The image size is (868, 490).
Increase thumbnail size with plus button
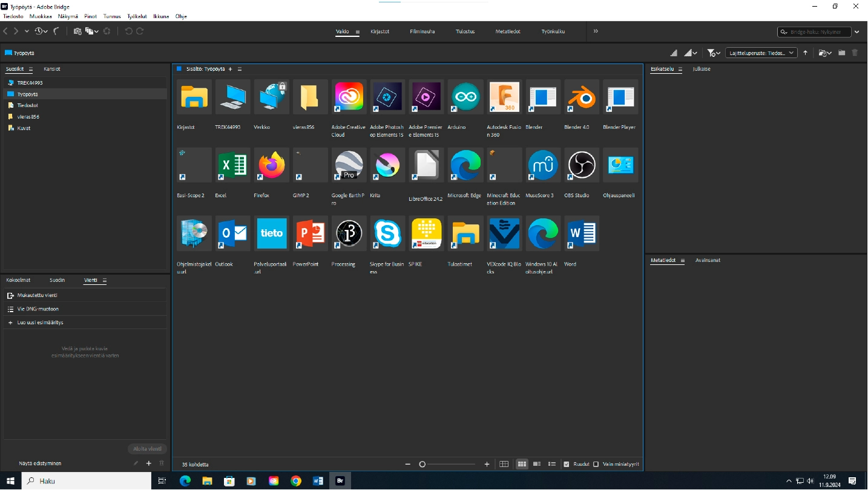(487, 464)
